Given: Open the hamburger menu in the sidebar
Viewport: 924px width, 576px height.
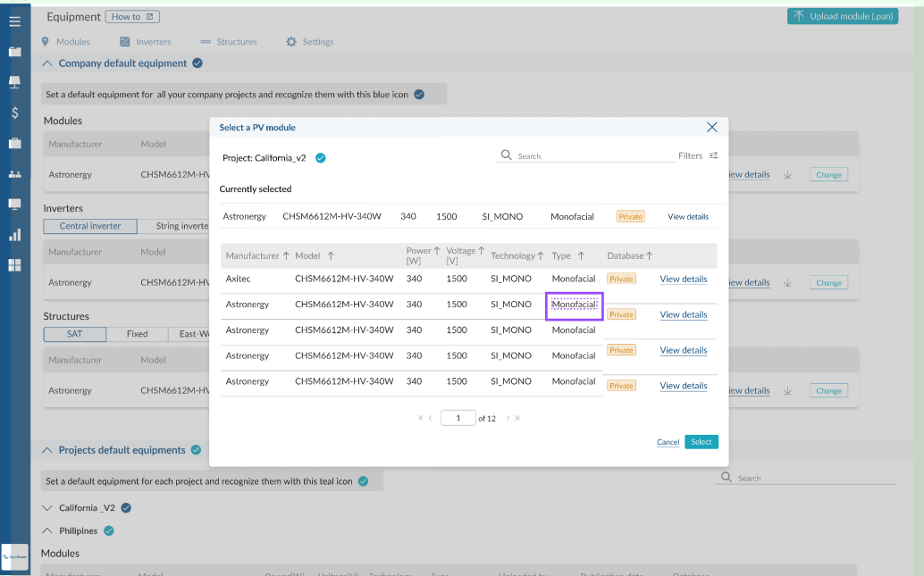Looking at the screenshot, I should (x=14, y=21).
